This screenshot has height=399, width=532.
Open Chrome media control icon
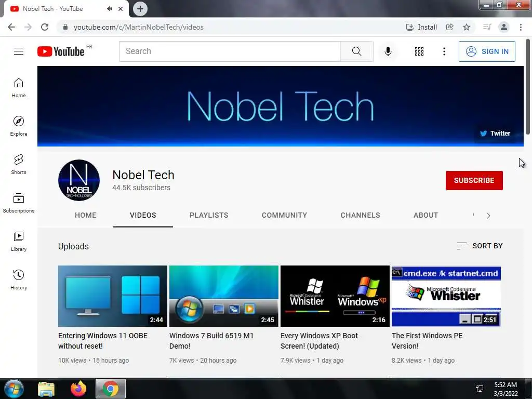(x=487, y=27)
